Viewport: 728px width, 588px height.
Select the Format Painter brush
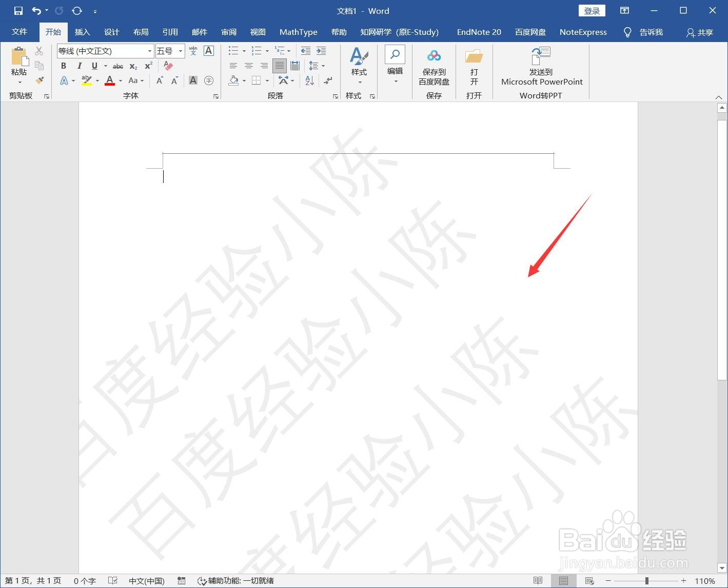coord(39,80)
